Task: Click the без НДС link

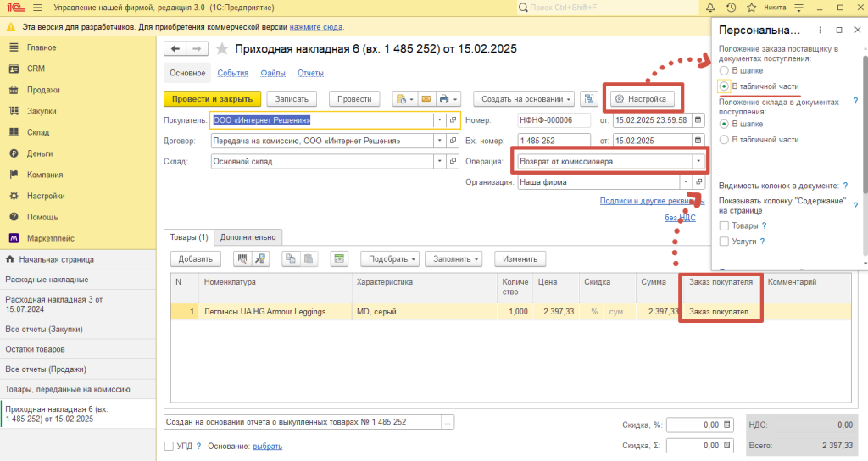Action: click(x=681, y=218)
